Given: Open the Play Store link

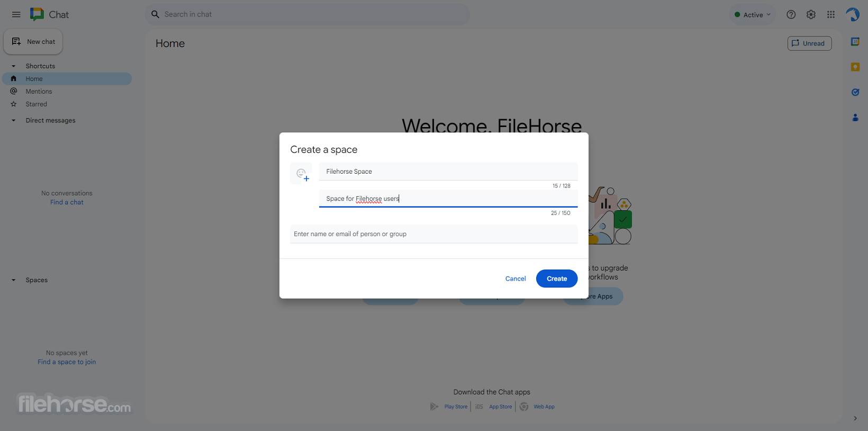Looking at the screenshot, I should (456, 407).
